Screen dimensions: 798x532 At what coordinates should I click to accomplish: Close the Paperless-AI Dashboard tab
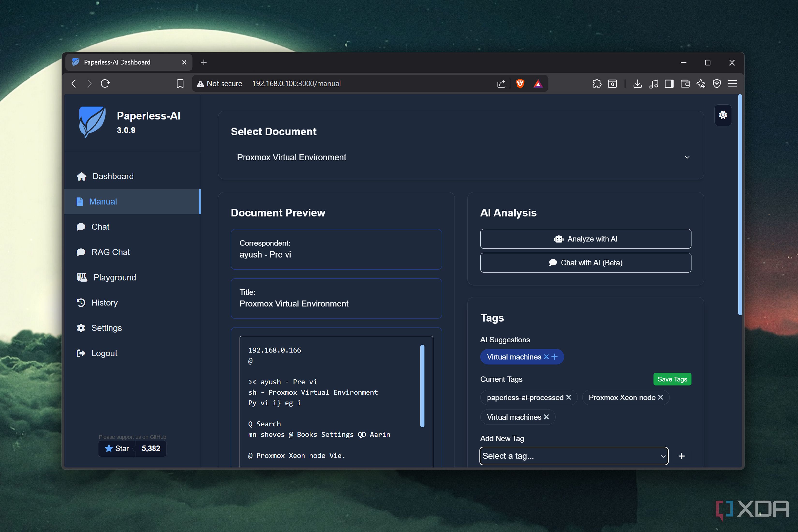(x=184, y=62)
